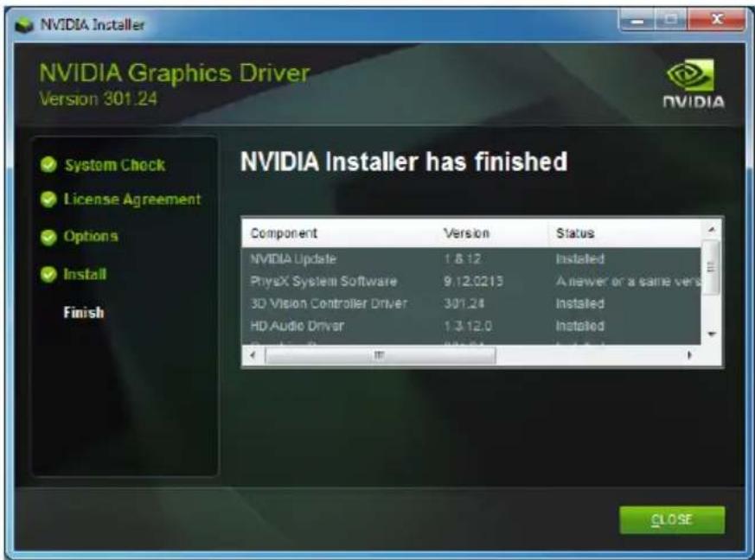755x560 pixels.
Task: Click the component list scroll up arrow
Action: [x=711, y=230]
